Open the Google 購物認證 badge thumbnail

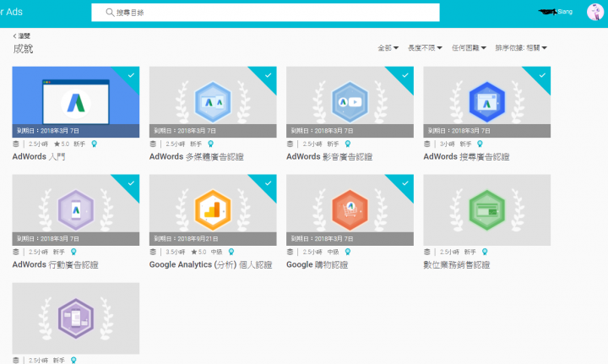[350, 209]
